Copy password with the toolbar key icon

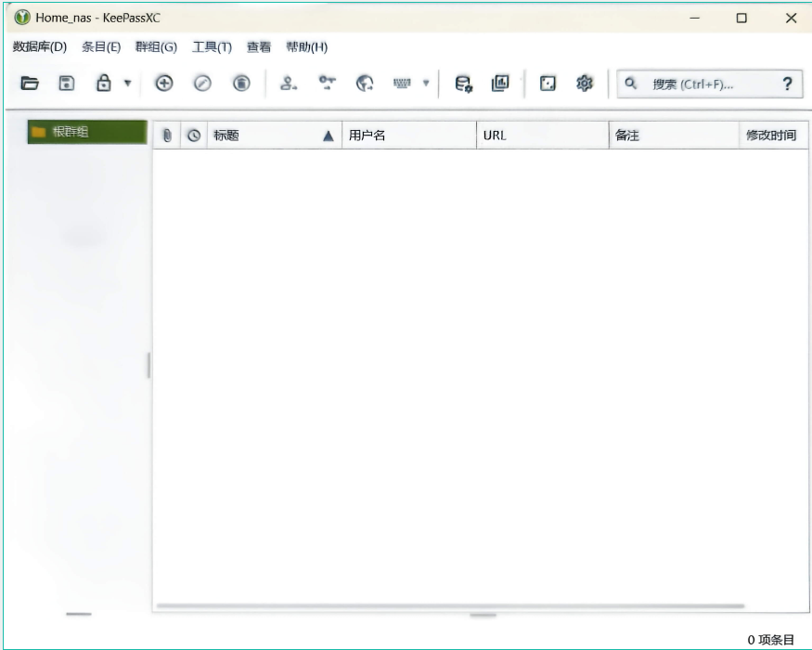tap(326, 84)
